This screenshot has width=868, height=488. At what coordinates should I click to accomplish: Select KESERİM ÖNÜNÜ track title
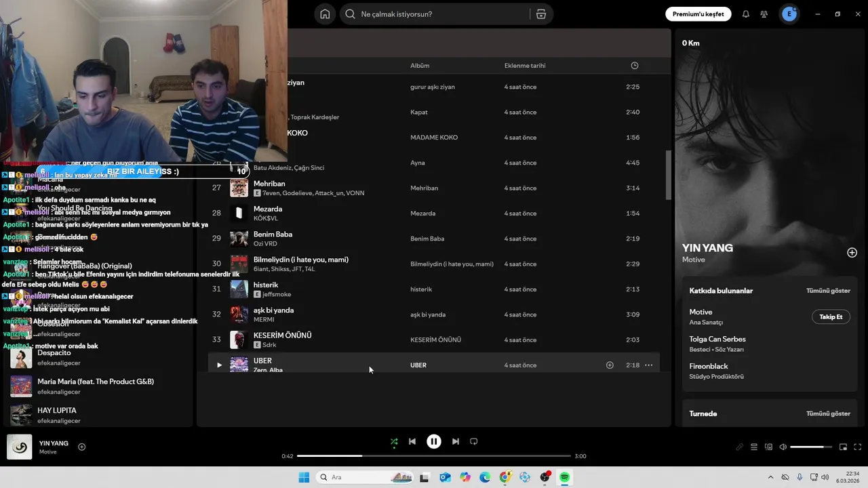(x=282, y=335)
